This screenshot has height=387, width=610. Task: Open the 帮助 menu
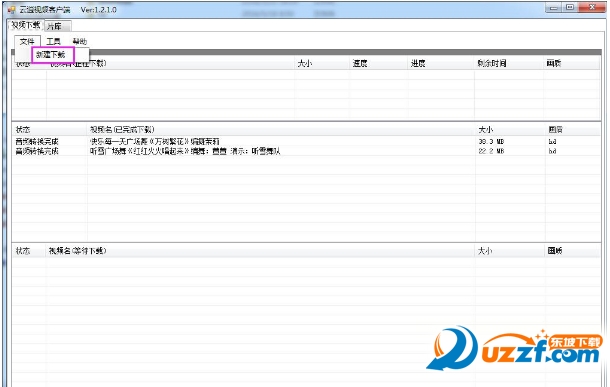point(80,41)
